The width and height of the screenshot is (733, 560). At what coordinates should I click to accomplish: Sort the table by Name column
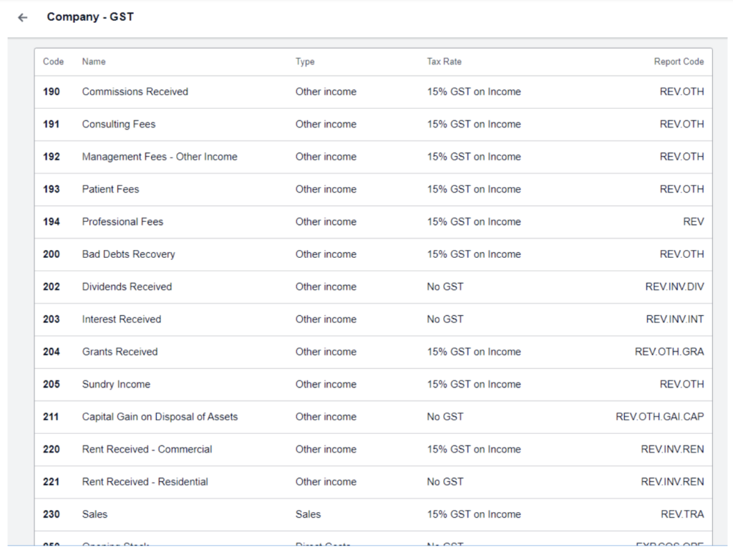(x=94, y=62)
